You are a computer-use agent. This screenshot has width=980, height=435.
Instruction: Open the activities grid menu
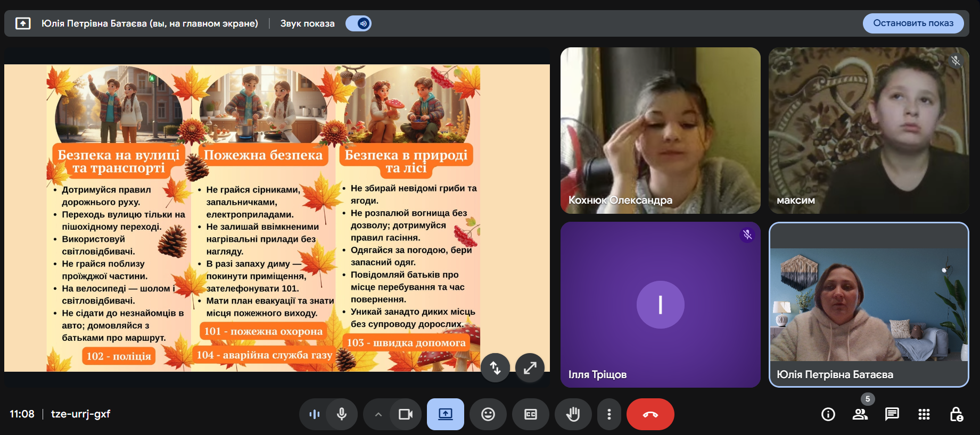(x=924, y=414)
